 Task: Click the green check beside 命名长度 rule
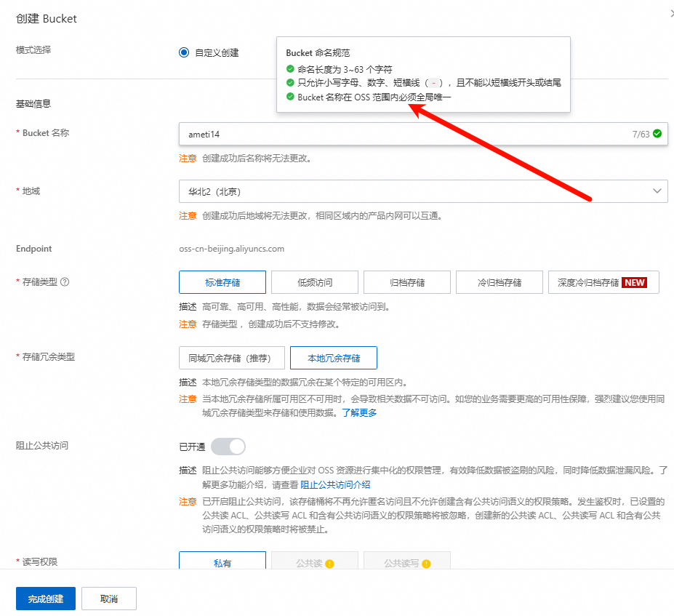(x=291, y=69)
